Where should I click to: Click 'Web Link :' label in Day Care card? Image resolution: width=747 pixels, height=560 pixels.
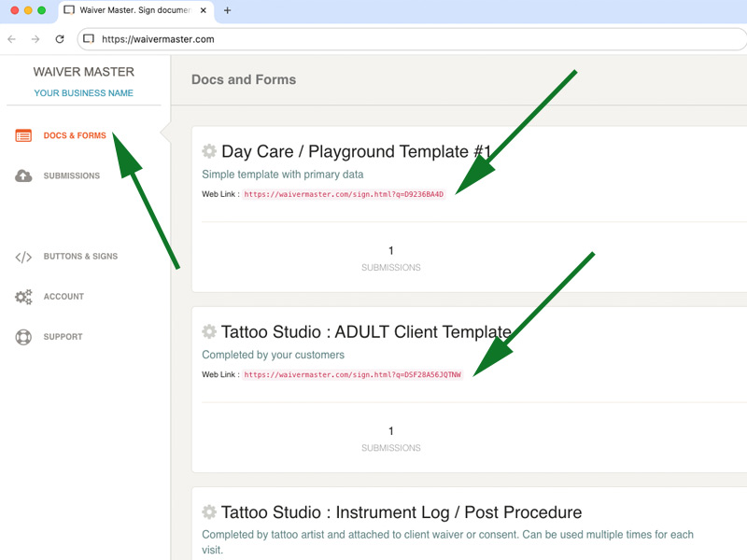click(220, 194)
